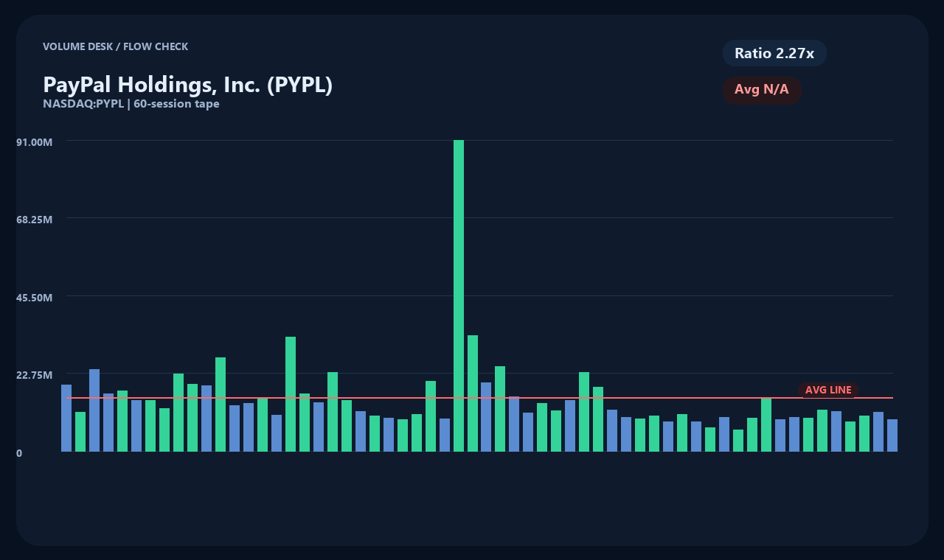Click the 0 axis label
The image size is (944, 560).
tap(19, 453)
